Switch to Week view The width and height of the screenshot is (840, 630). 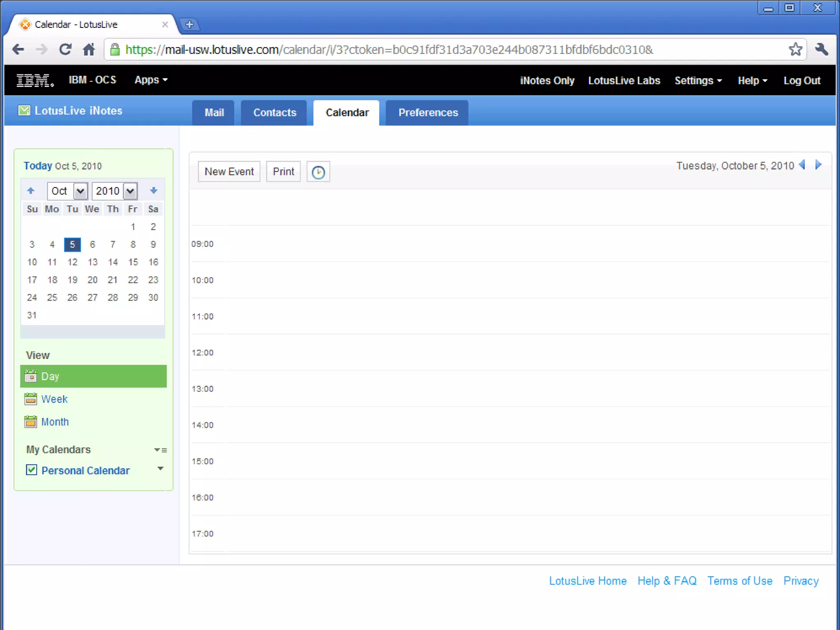(54, 399)
